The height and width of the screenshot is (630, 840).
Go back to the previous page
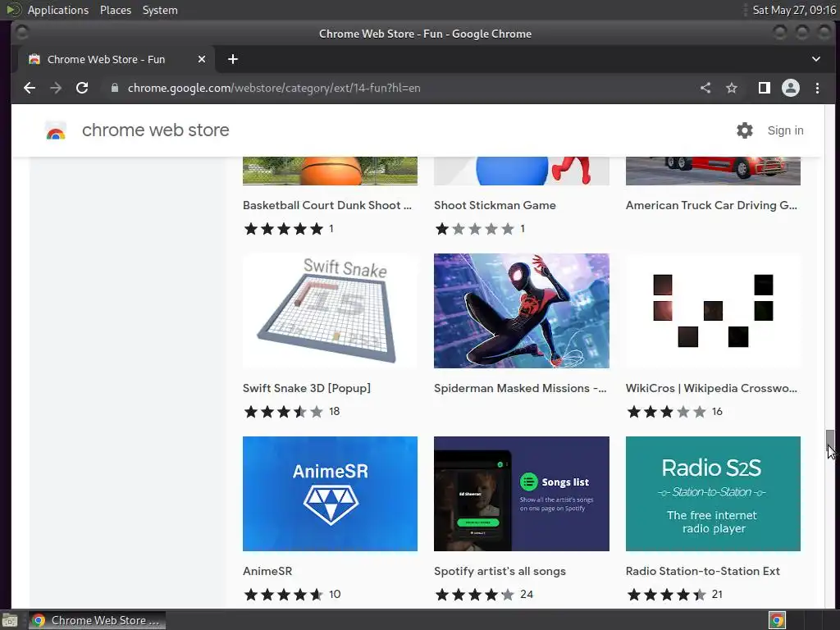pos(30,88)
